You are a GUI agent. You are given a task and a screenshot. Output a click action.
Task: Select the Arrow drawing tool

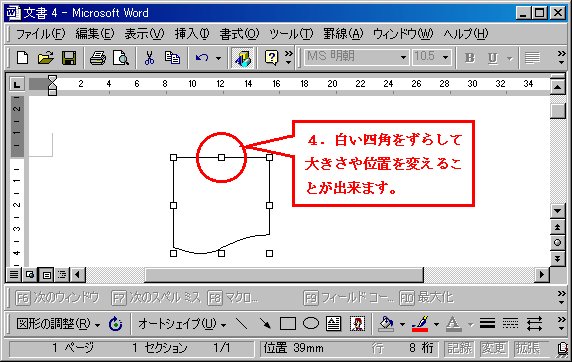click(x=265, y=323)
